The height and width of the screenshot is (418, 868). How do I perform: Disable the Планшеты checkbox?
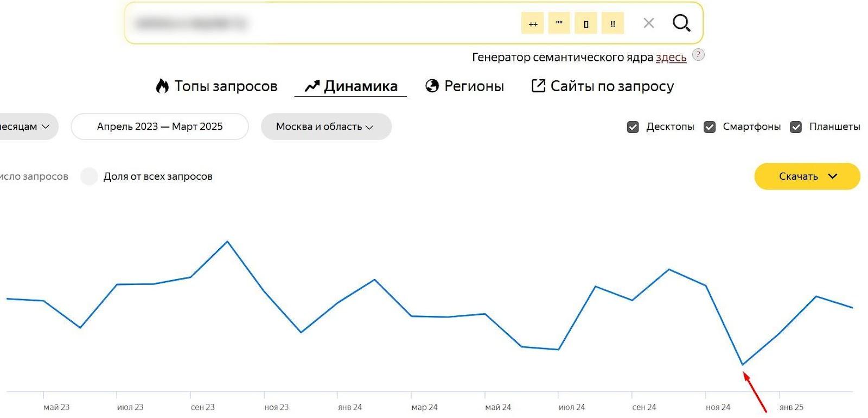click(796, 127)
